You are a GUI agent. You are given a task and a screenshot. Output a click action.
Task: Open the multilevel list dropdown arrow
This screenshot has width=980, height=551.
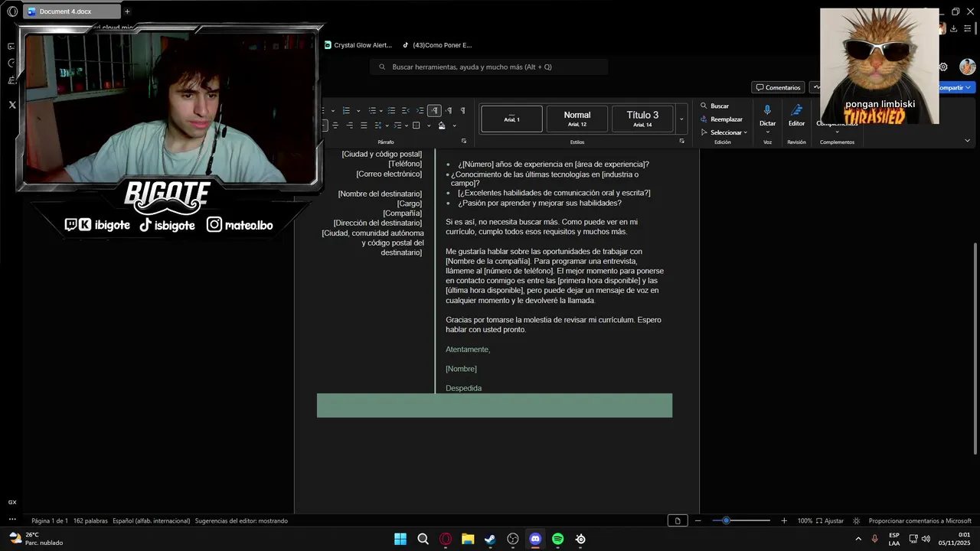[x=381, y=111]
